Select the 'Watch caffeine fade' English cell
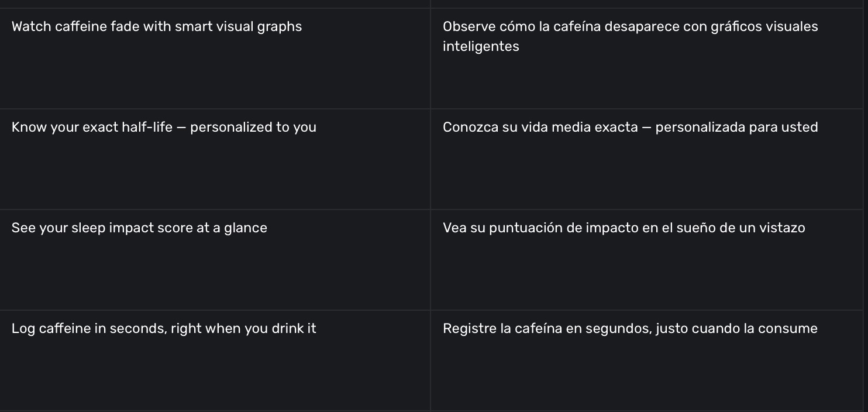The image size is (868, 412). tap(156, 27)
